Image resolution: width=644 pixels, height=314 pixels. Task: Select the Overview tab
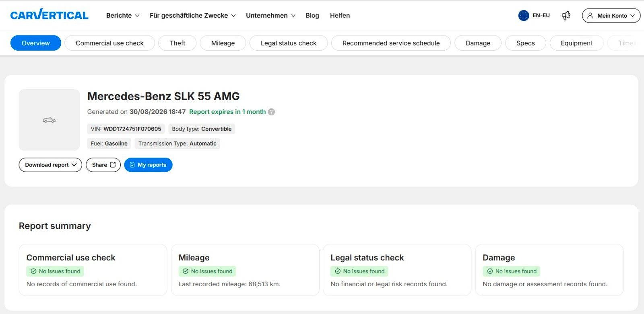click(36, 43)
